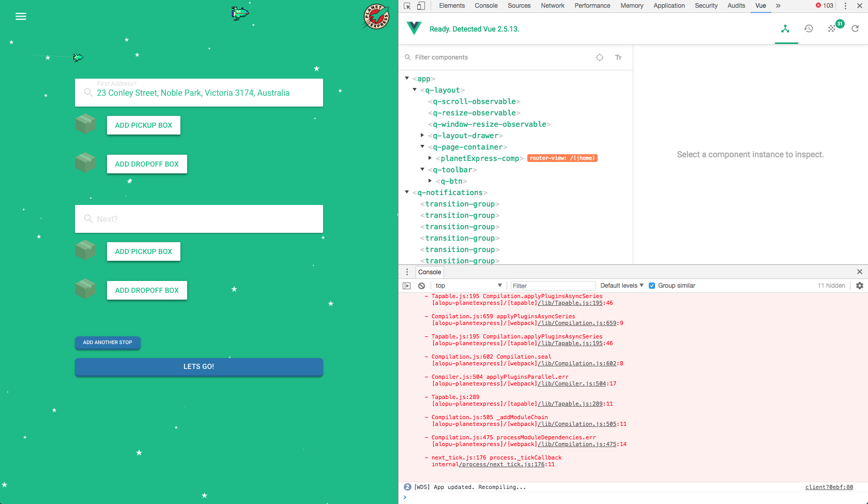Screen dimensions: 868x504
Task: Switch to the Network tab in DevTools
Action: (x=552, y=6)
